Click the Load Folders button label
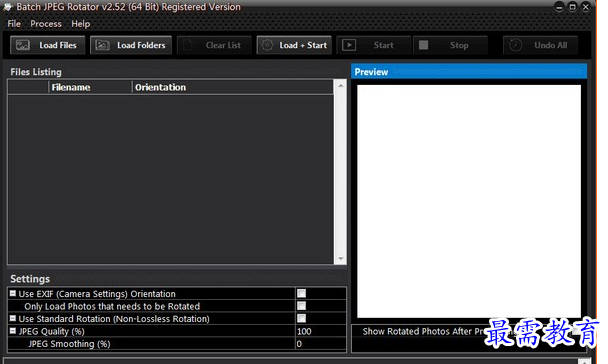The height and width of the screenshot is (364, 608). tap(141, 45)
